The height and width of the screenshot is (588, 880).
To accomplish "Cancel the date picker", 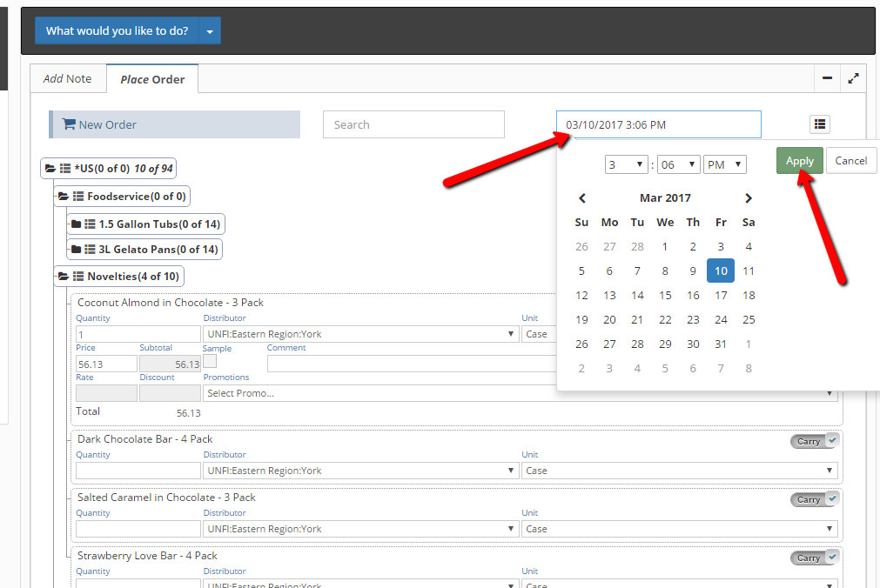I will (x=850, y=161).
